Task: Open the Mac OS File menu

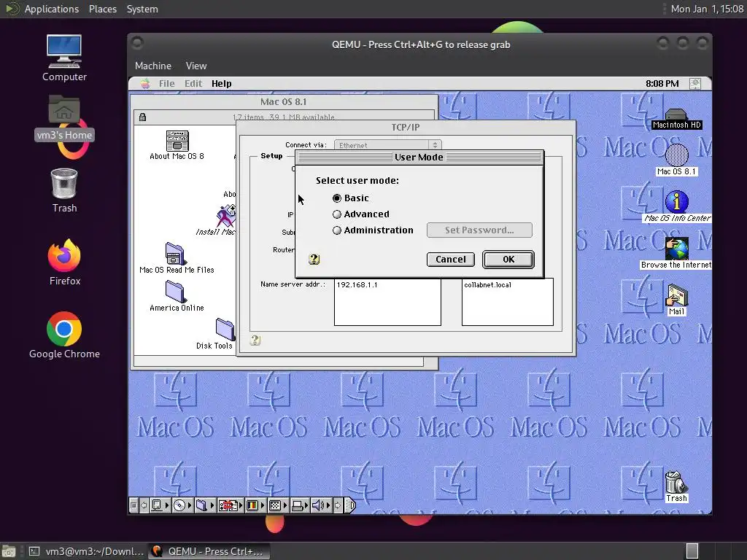Action: pos(166,84)
